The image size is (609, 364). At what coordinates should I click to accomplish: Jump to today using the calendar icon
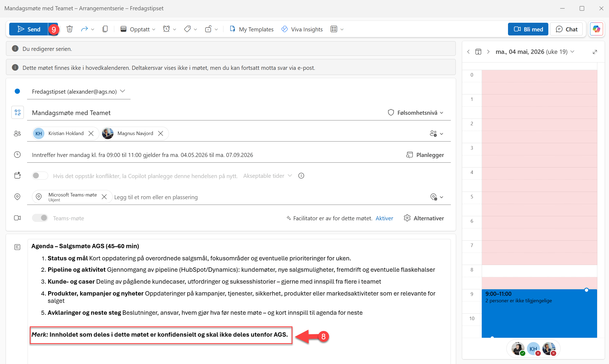pyautogui.click(x=478, y=51)
